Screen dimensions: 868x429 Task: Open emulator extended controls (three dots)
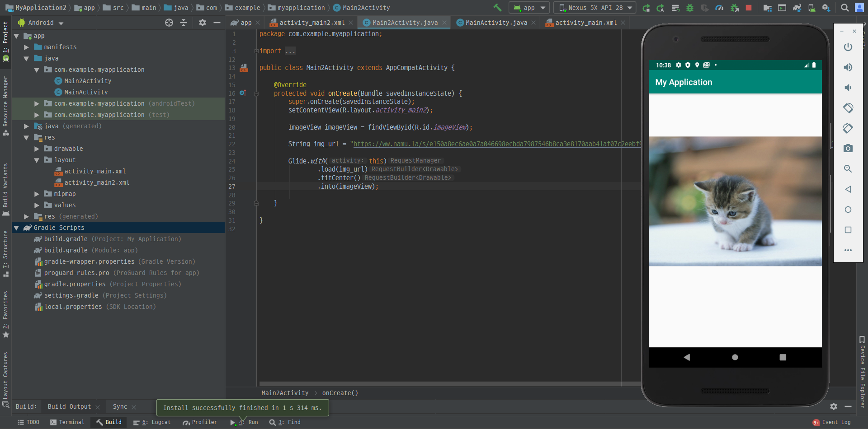(848, 250)
